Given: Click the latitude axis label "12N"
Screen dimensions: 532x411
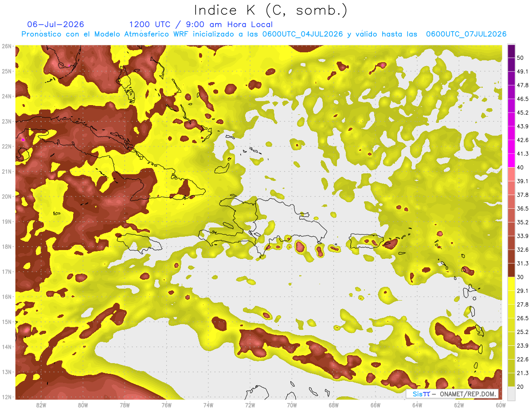Looking at the screenshot, I should tap(7, 397).
